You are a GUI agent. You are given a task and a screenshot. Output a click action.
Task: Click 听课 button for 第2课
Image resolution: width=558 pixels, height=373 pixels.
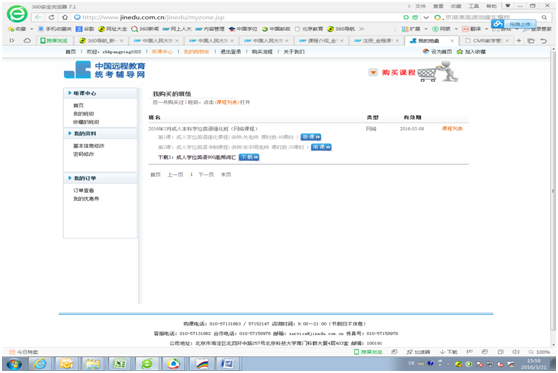point(321,147)
